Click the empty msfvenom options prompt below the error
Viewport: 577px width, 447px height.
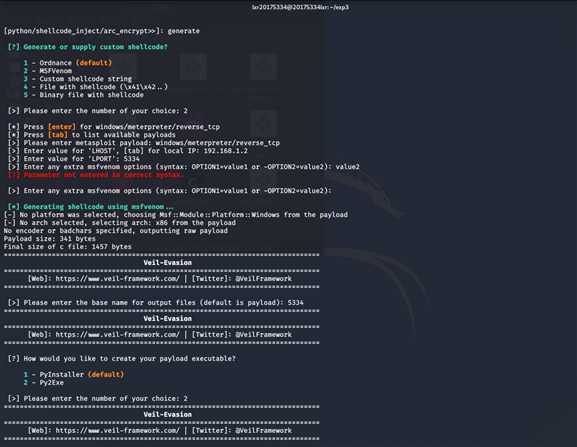click(170, 191)
